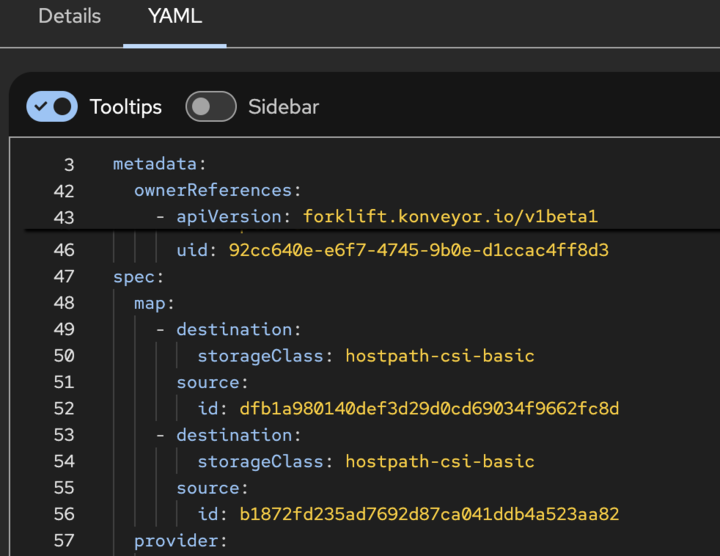This screenshot has width=720, height=556.
Task: Click hostpath-csi-basic value on line 50
Action: click(x=440, y=355)
